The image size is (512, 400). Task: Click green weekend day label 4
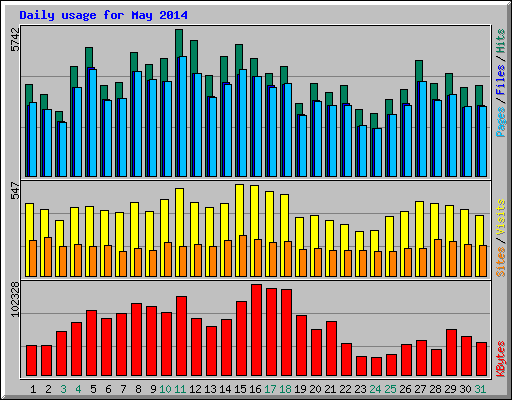78,389
